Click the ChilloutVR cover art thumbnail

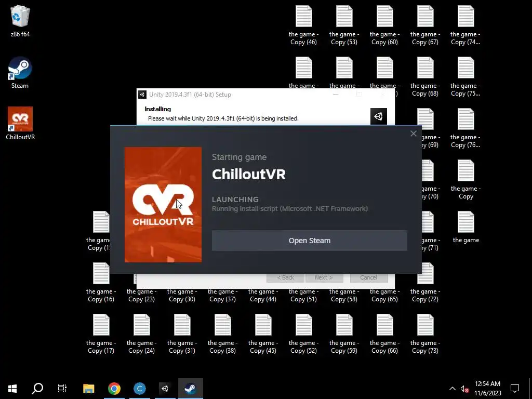coord(163,205)
